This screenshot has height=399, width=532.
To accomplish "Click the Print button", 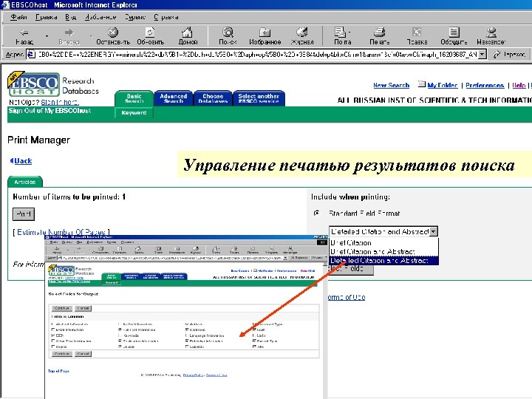I will [x=24, y=214].
